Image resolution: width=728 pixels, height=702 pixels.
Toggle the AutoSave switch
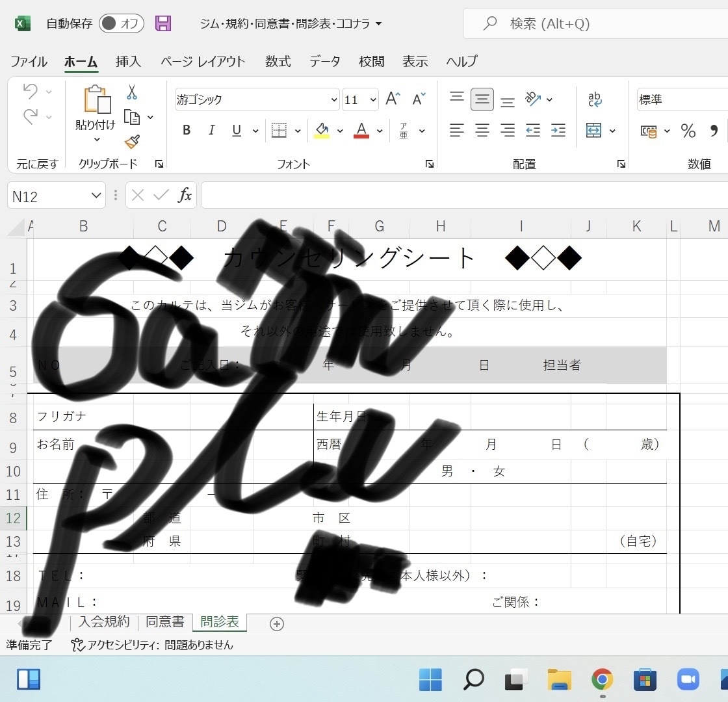121,23
